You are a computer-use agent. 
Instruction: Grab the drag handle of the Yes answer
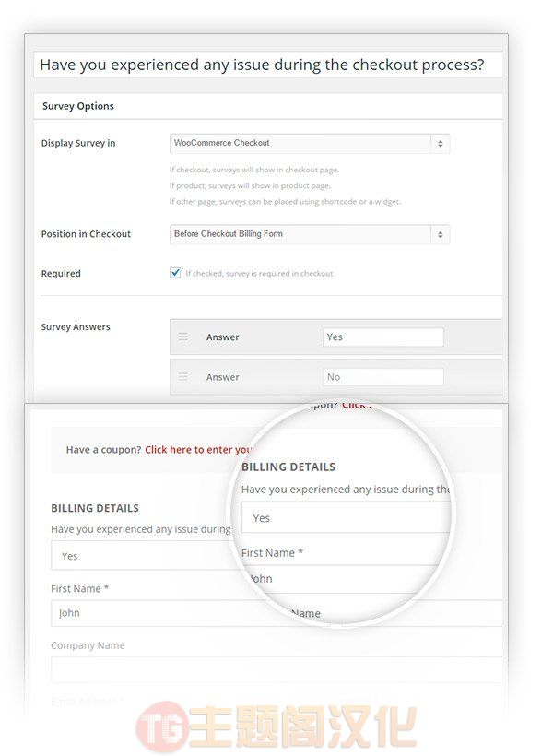pos(183,337)
